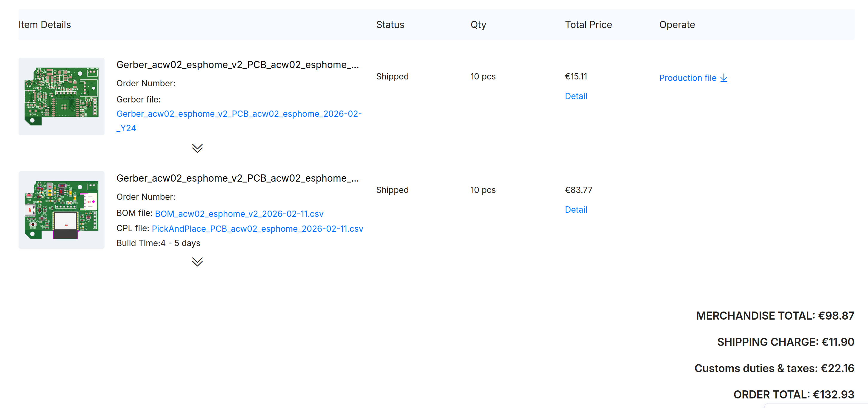This screenshot has width=868, height=408.
Task: Expand details of the second order item
Action: click(x=197, y=262)
